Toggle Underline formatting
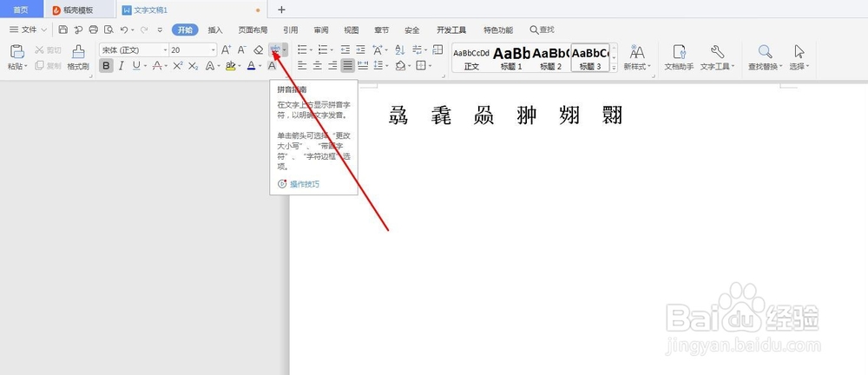The width and height of the screenshot is (868, 375). (136, 66)
